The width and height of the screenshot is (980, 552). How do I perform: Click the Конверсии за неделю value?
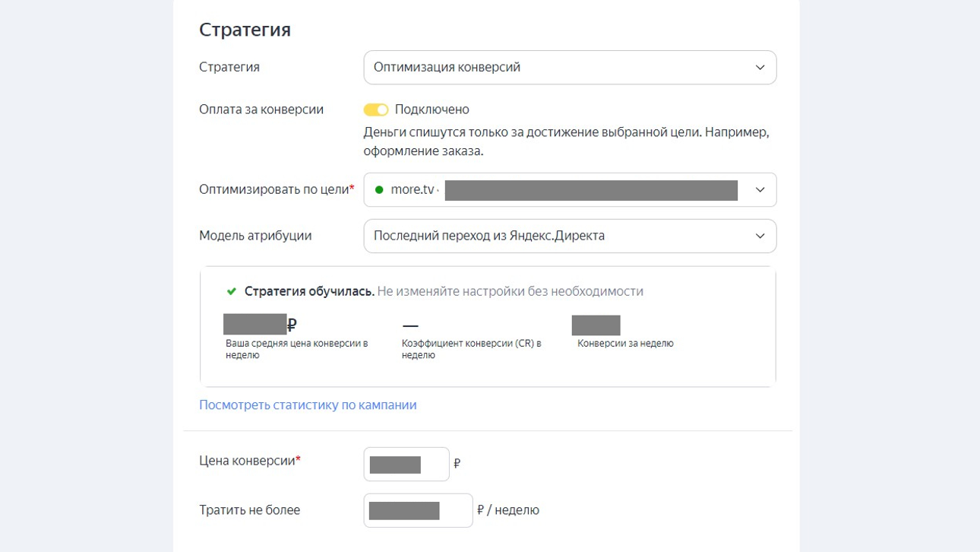(596, 325)
